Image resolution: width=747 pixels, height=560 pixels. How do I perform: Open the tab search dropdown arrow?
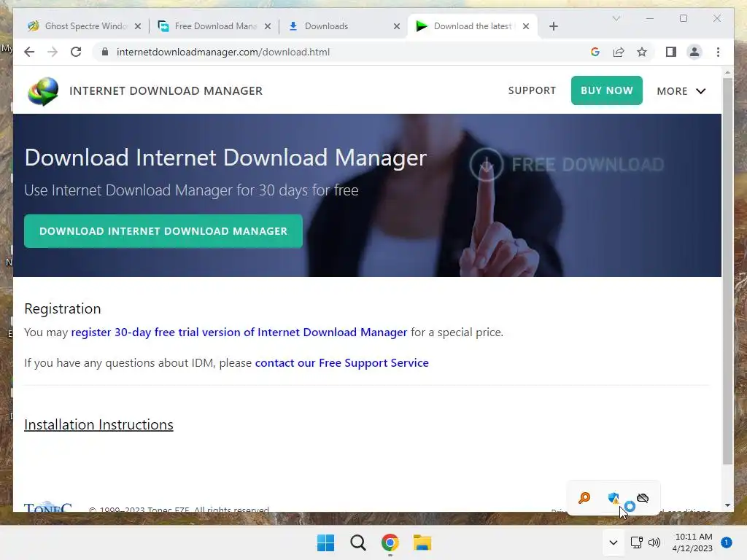click(616, 18)
